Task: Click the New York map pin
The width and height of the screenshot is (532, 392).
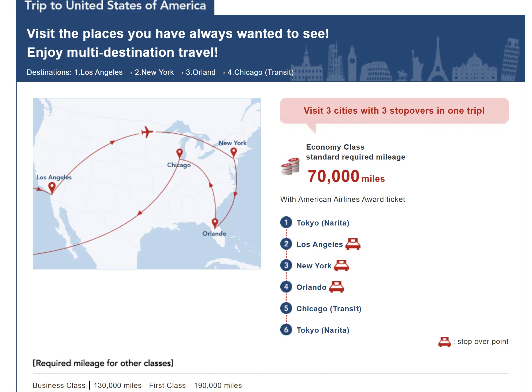Action: (x=233, y=152)
